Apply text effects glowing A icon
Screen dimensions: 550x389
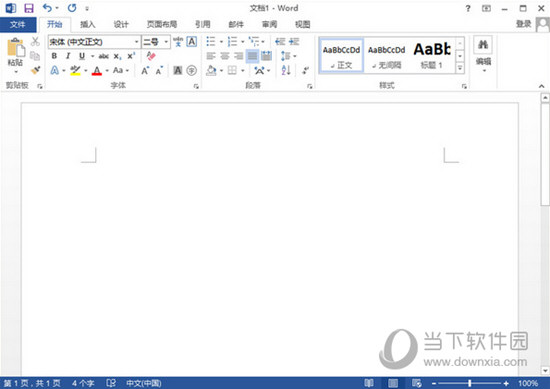point(55,70)
